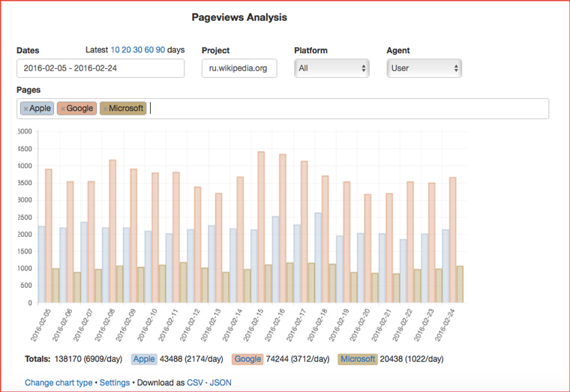Open the Agent dropdown

tap(424, 68)
